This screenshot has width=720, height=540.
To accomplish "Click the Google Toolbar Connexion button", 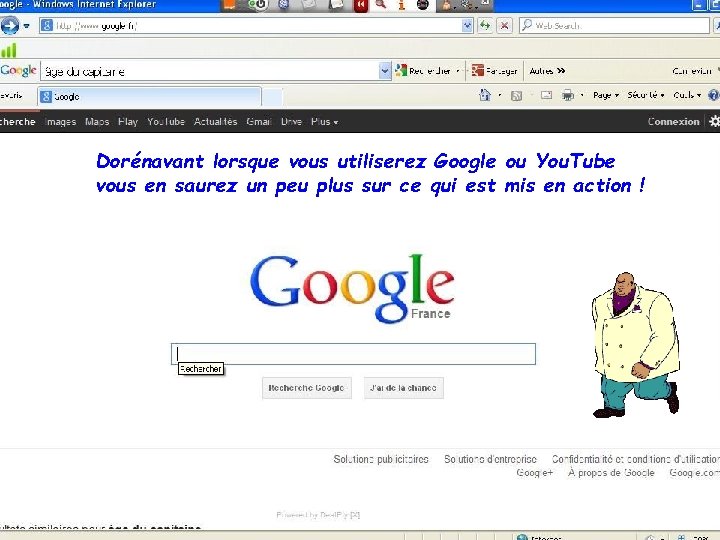I will click(692, 71).
